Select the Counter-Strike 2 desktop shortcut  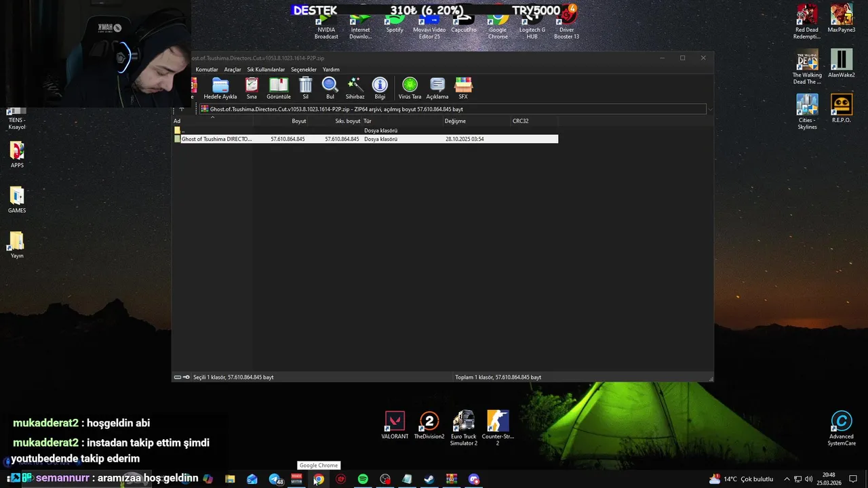(498, 428)
